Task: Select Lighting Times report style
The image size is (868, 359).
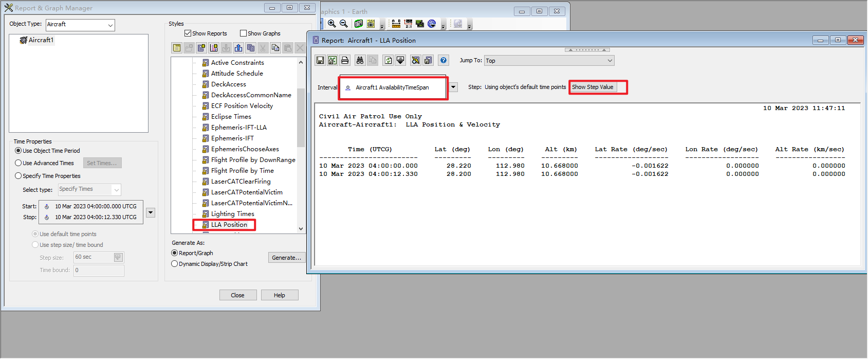Action: tap(228, 214)
